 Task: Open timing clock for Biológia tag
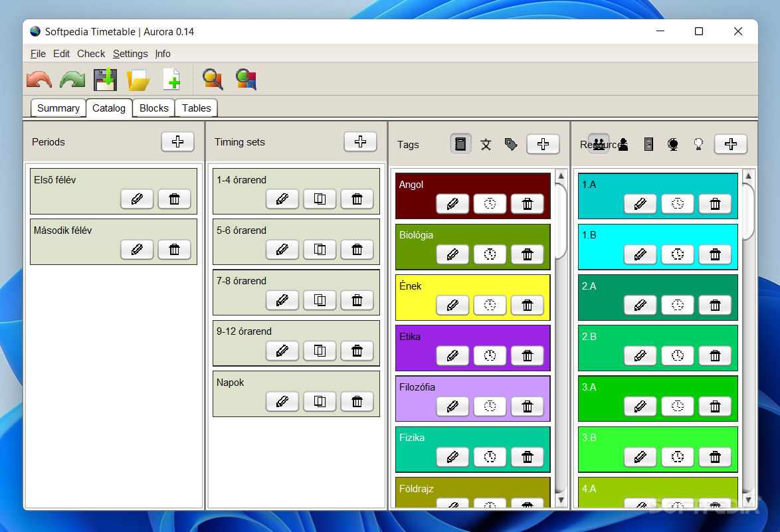tap(490, 254)
